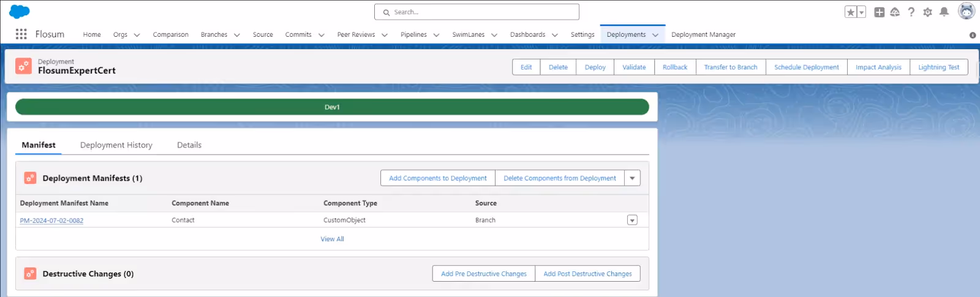The width and height of the screenshot is (980, 297).
Task: Click Schedule Deployment button
Action: 807,67
